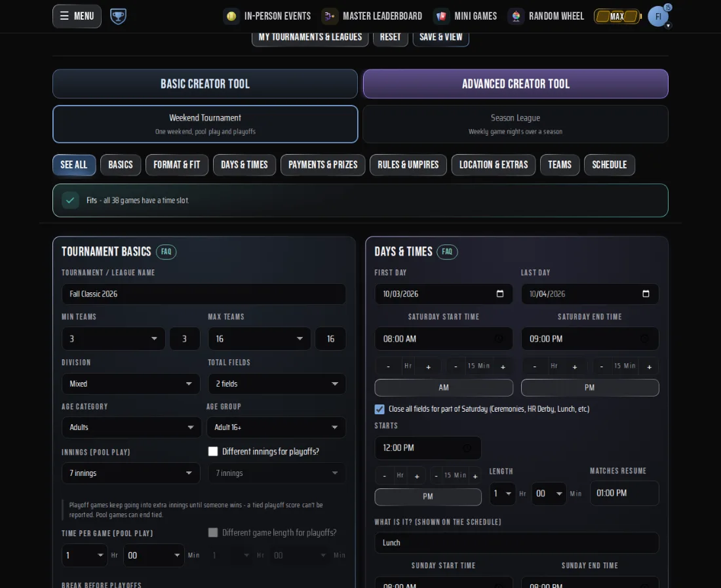Click the Days & Times FAQ badge
Image resolution: width=721 pixels, height=588 pixels.
[447, 252]
